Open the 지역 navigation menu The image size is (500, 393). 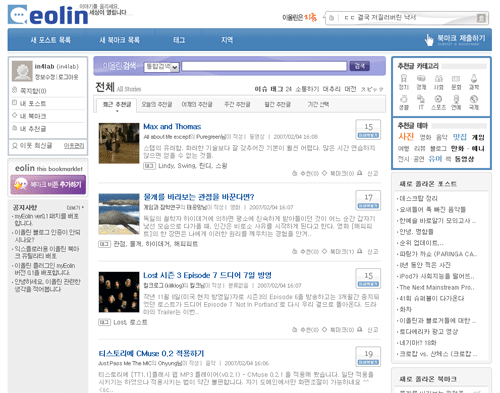coord(227,40)
